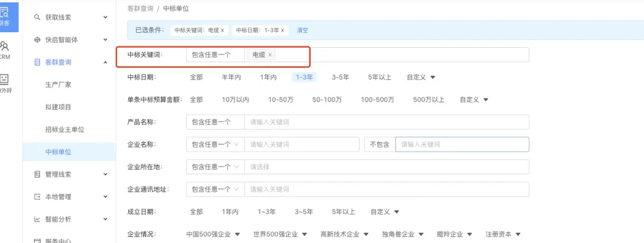Remove 中标关键词：电缆 from selected conditions

(x=222, y=30)
